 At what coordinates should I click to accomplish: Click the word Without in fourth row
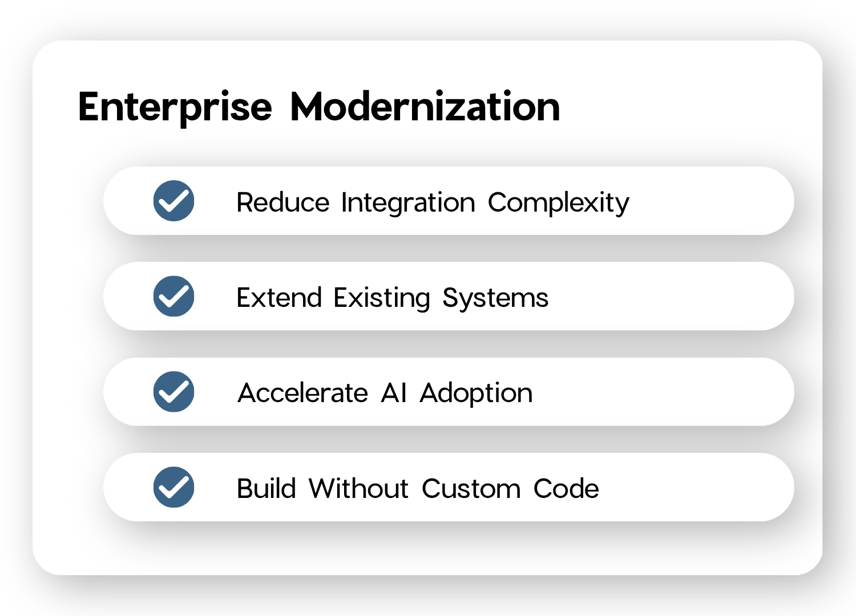359,489
